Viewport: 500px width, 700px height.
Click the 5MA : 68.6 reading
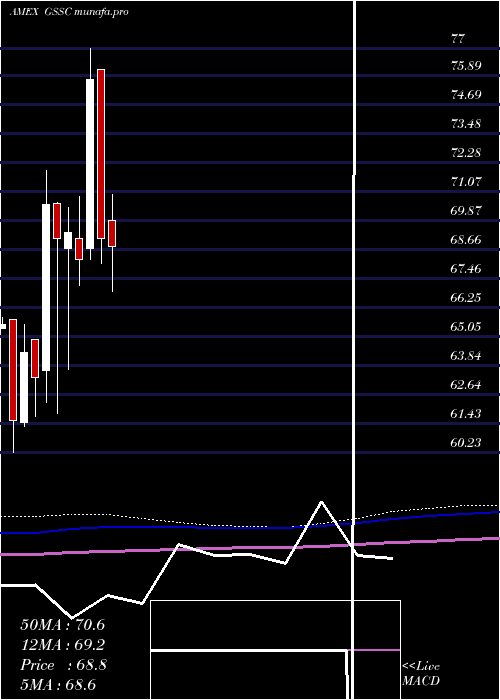pyautogui.click(x=58, y=685)
